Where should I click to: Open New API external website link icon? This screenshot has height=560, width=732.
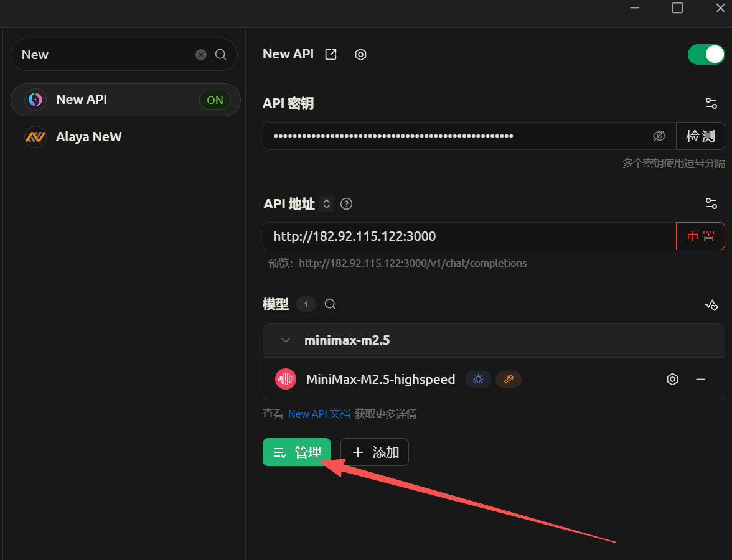point(331,54)
